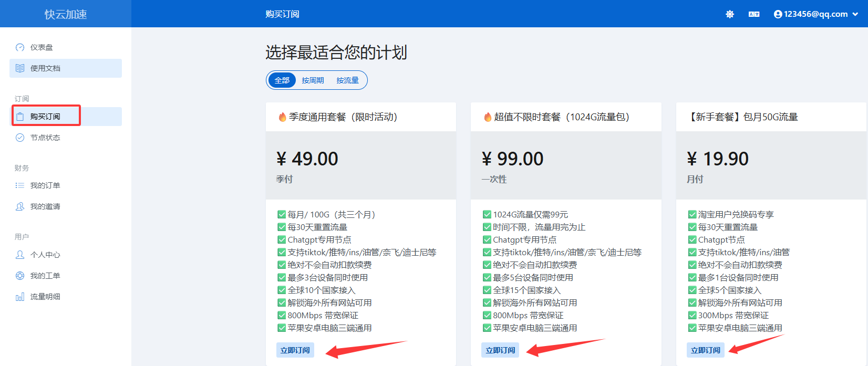Click the 我的订单 list icon
The image size is (868, 366).
coord(20,185)
